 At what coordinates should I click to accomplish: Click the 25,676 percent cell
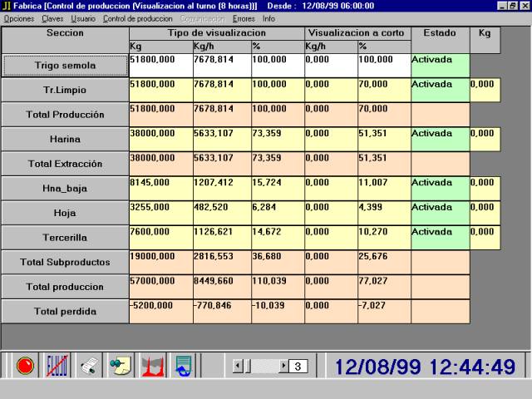(384, 263)
